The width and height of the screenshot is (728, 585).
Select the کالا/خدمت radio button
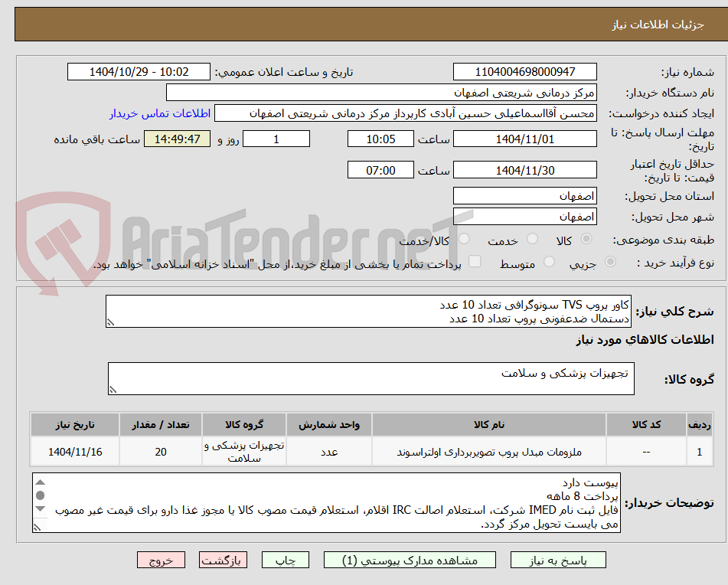click(x=464, y=239)
